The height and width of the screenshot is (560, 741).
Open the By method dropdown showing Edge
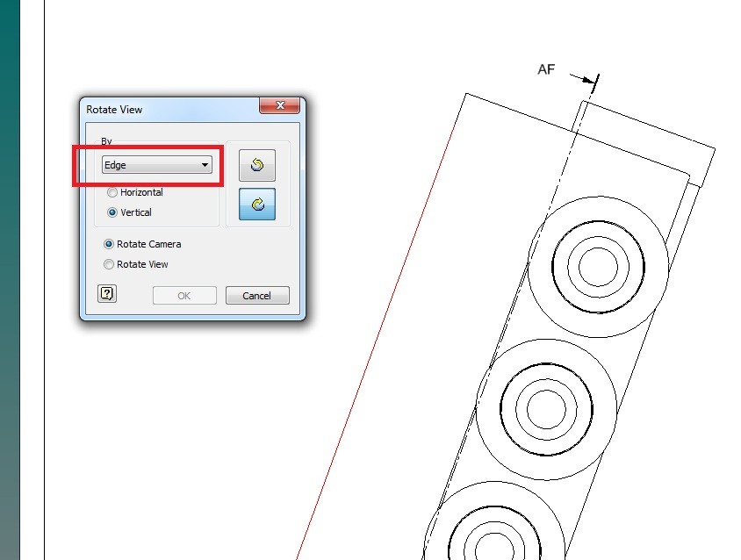(x=157, y=165)
